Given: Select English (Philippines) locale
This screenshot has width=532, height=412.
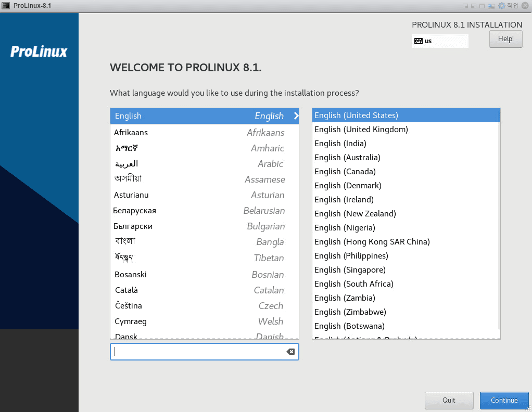Looking at the screenshot, I should click(x=406, y=255).
